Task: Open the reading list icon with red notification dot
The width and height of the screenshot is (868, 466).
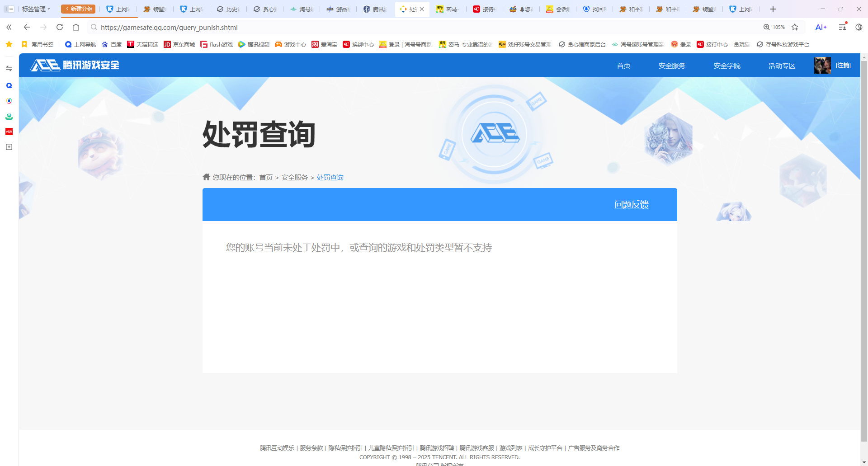Action: (841, 28)
